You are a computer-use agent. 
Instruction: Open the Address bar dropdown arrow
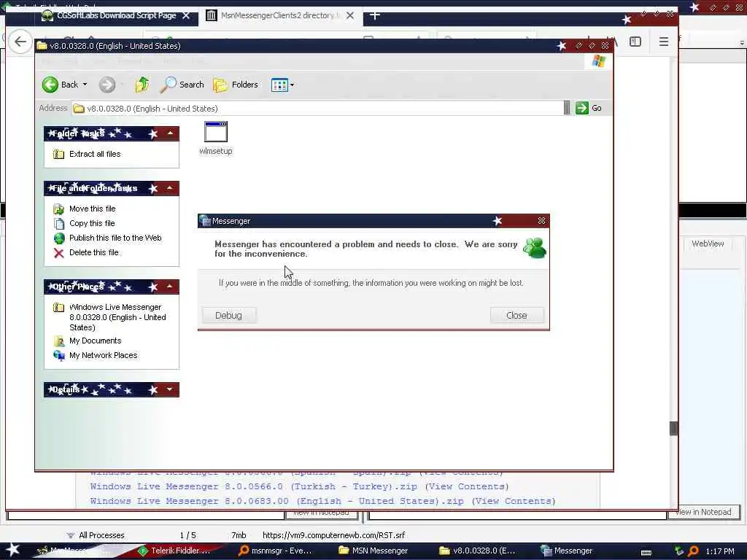coord(566,108)
